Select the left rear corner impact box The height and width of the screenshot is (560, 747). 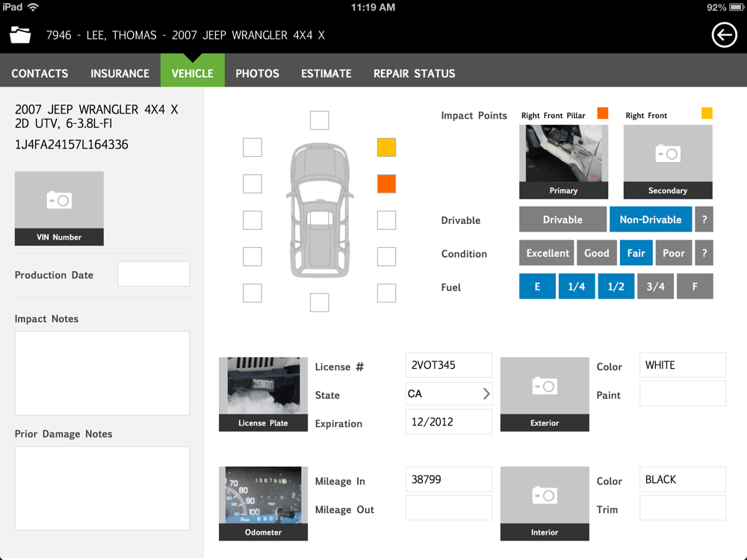[x=252, y=293]
